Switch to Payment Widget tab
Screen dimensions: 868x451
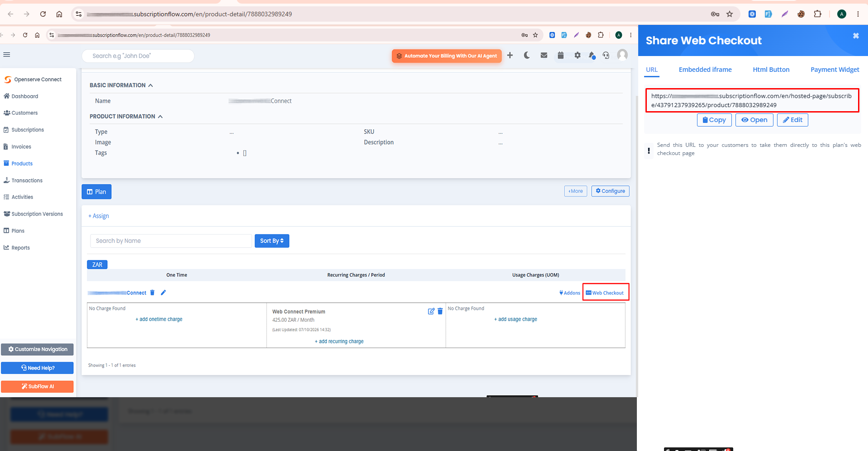click(x=835, y=70)
